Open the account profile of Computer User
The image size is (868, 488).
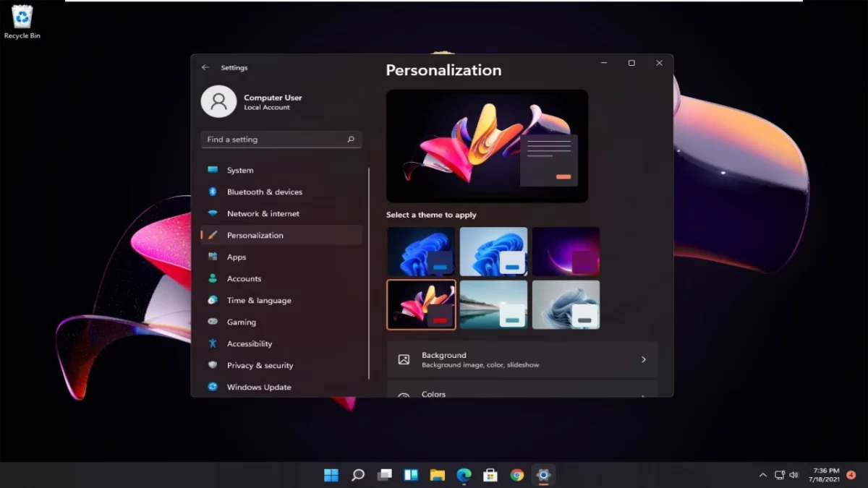click(252, 101)
